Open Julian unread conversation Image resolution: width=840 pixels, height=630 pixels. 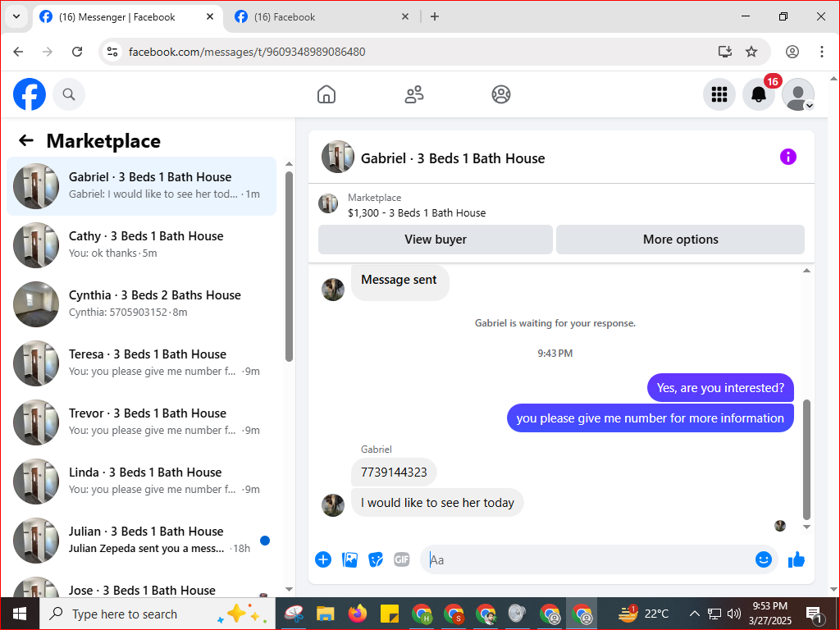(x=141, y=540)
